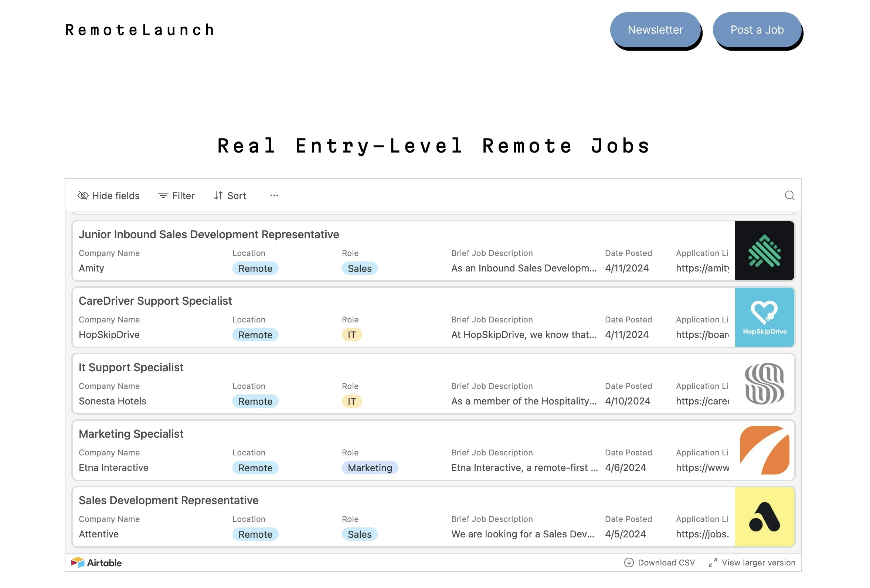The width and height of the screenshot is (870, 588).
Task: Click the company name Amity
Action: 91,268
